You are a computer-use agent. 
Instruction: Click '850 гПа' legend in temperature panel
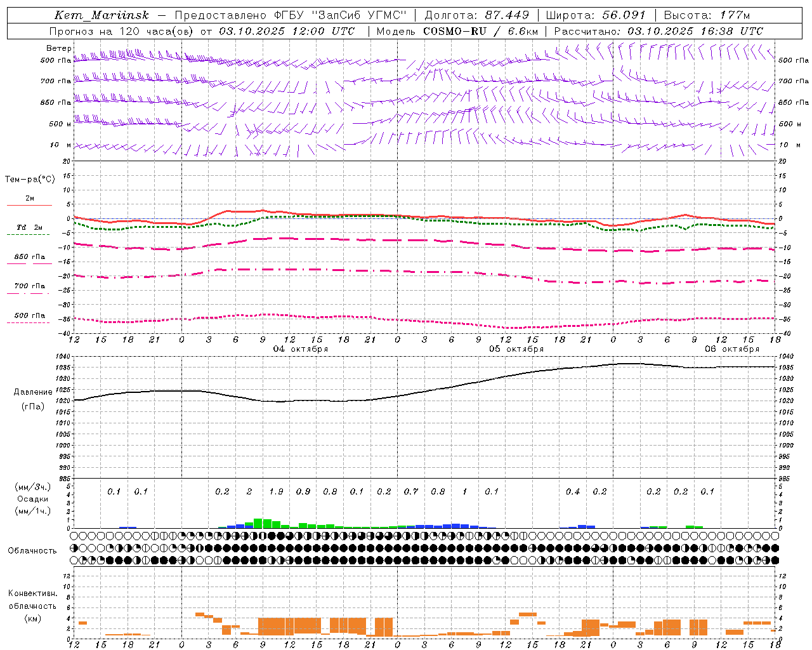coord(30,257)
